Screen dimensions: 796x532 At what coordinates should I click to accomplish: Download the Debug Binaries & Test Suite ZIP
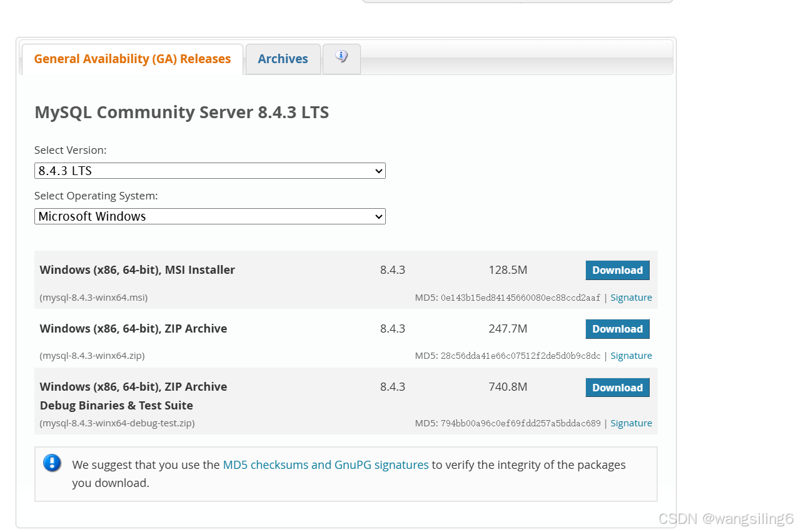pos(618,388)
